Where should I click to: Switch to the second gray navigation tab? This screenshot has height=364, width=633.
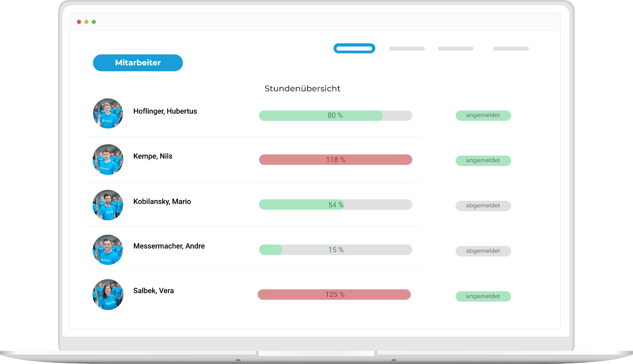click(455, 49)
